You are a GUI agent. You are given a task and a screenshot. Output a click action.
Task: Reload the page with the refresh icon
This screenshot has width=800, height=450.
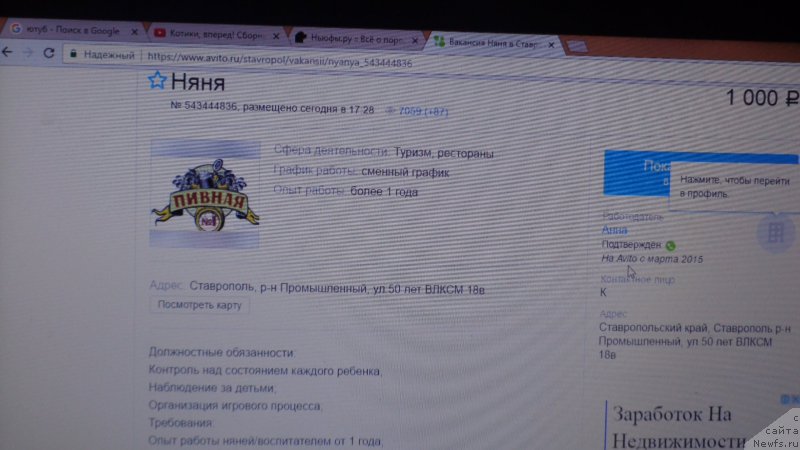pos(48,54)
